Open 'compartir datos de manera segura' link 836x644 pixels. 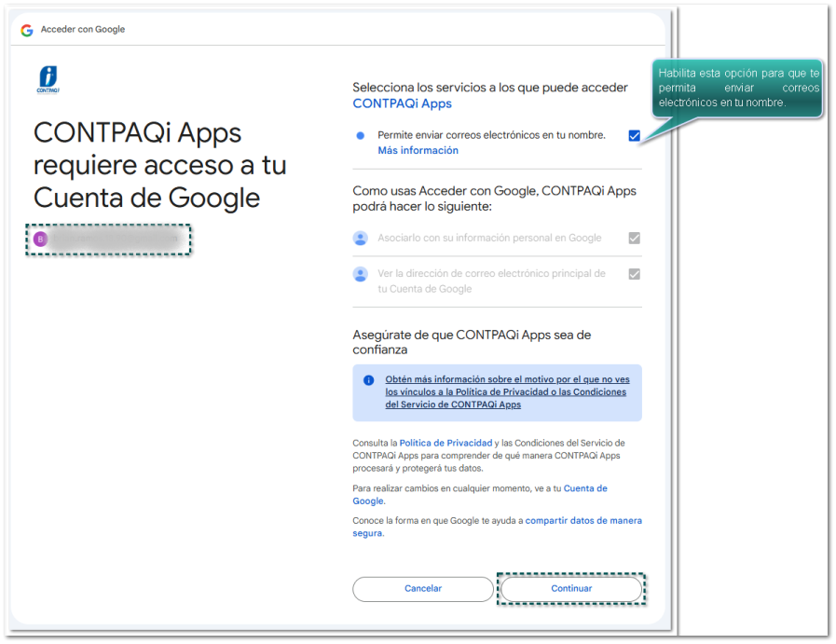583,521
